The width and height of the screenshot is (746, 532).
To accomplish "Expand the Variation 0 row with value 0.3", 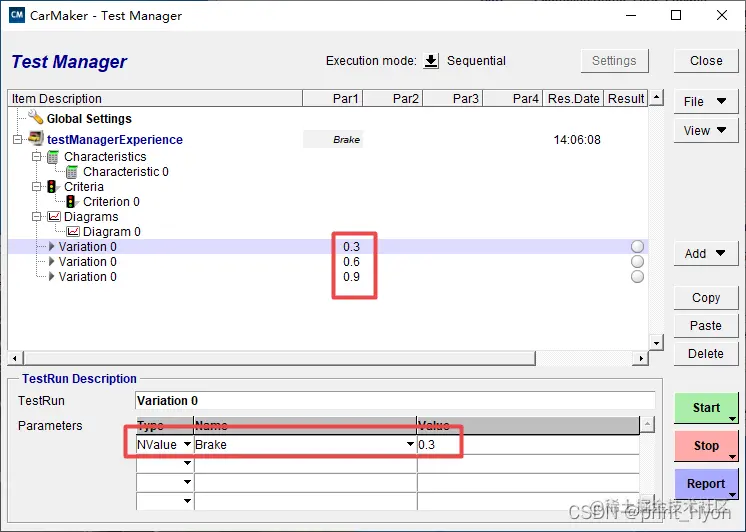I will tap(51, 246).
